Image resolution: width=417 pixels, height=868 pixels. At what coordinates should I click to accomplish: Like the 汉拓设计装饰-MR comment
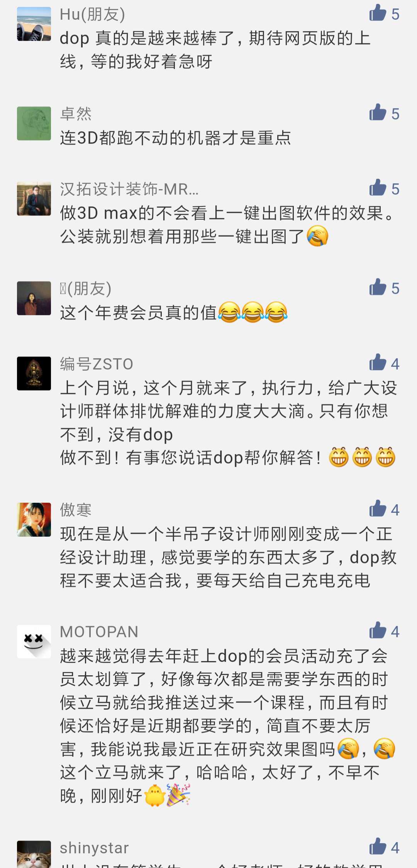coord(378,188)
